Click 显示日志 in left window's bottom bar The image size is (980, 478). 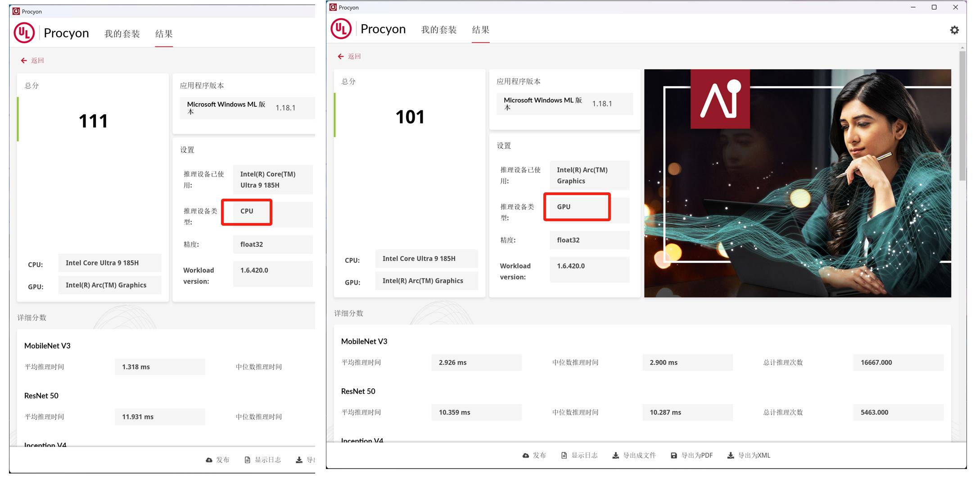point(262,460)
